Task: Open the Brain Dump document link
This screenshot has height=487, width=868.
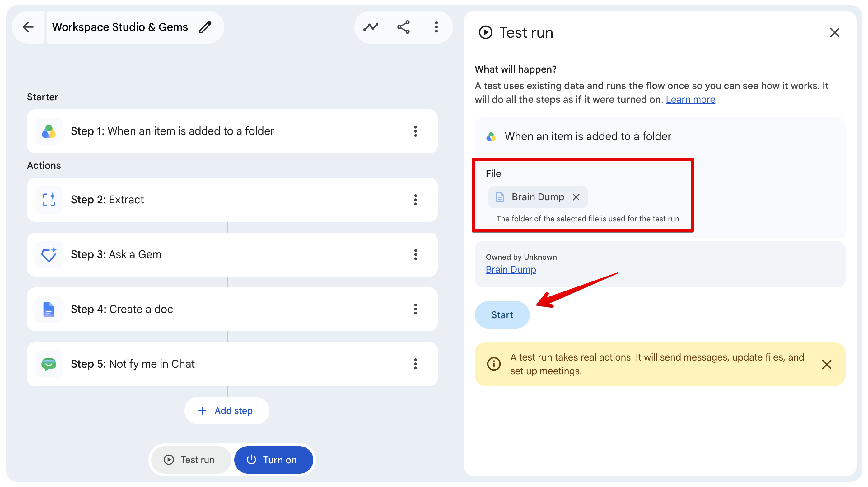Action: (x=511, y=269)
